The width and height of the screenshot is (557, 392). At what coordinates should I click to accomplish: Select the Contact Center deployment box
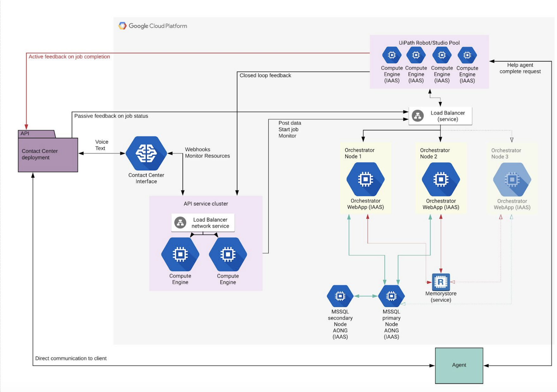[x=48, y=155]
